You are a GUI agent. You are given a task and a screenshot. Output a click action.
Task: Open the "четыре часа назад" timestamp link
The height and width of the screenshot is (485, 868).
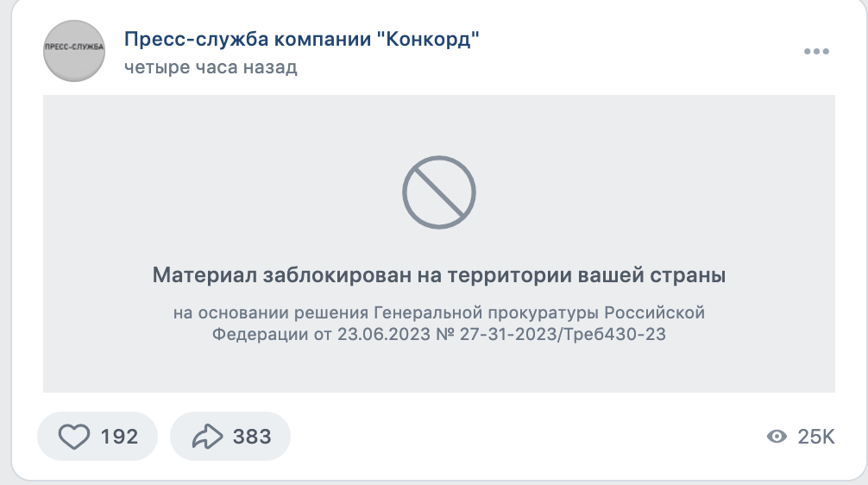(211, 67)
